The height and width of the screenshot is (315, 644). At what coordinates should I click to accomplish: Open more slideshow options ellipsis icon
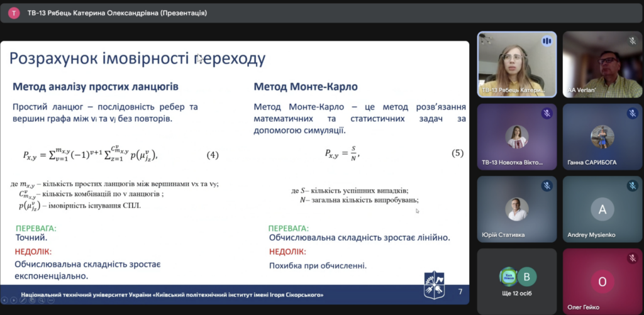[x=51, y=300]
